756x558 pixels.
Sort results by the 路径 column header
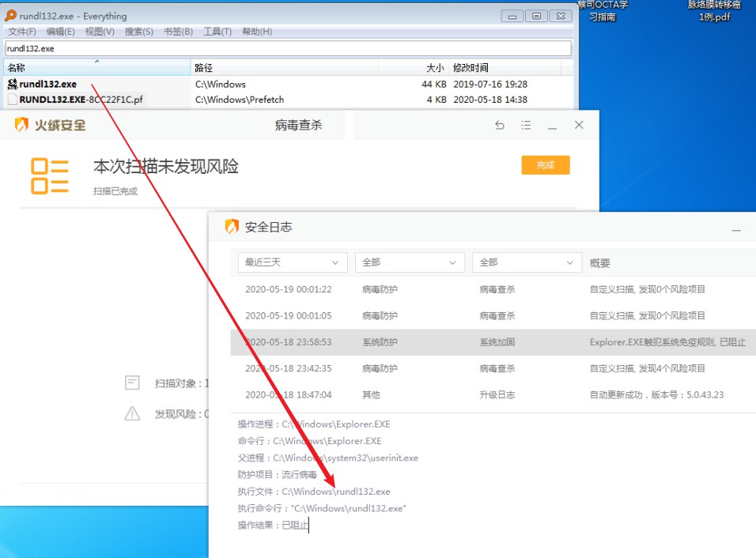pyautogui.click(x=285, y=67)
